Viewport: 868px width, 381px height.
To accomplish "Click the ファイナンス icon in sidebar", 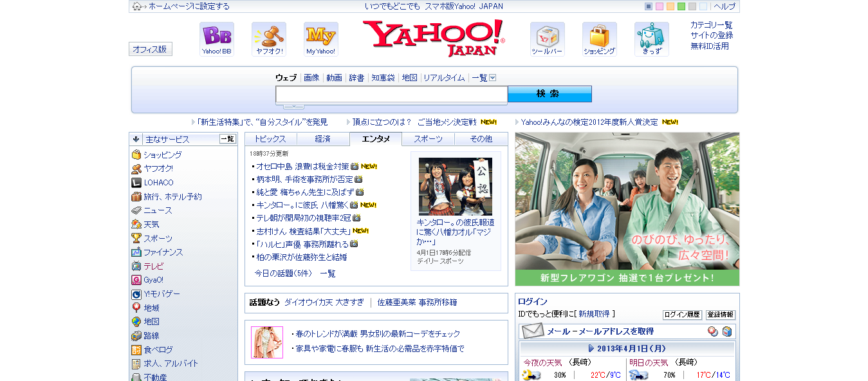I will (136, 252).
